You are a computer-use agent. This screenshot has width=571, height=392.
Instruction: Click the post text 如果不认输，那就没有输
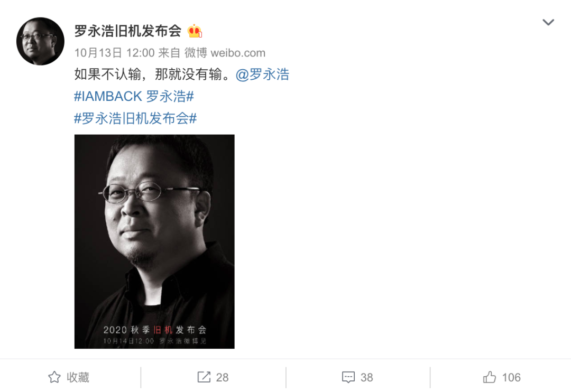click(152, 74)
